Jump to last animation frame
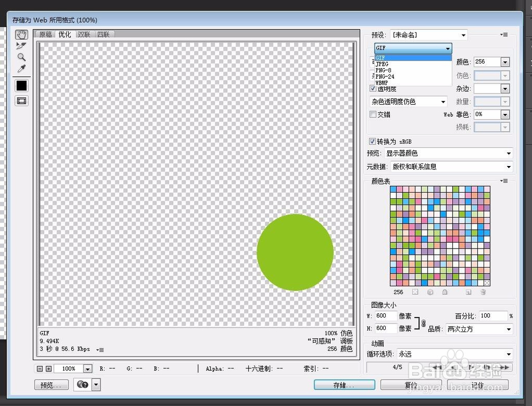The height and width of the screenshot is (406, 532). [504, 367]
